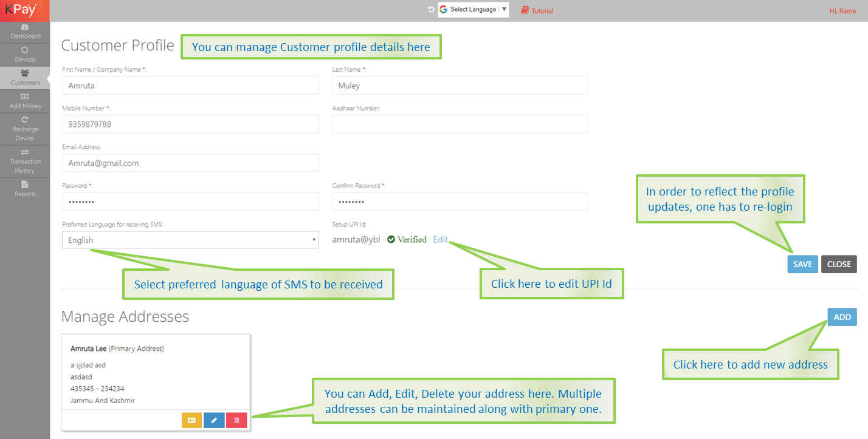Open Dashboard from the sidebar

pyautogui.click(x=25, y=32)
